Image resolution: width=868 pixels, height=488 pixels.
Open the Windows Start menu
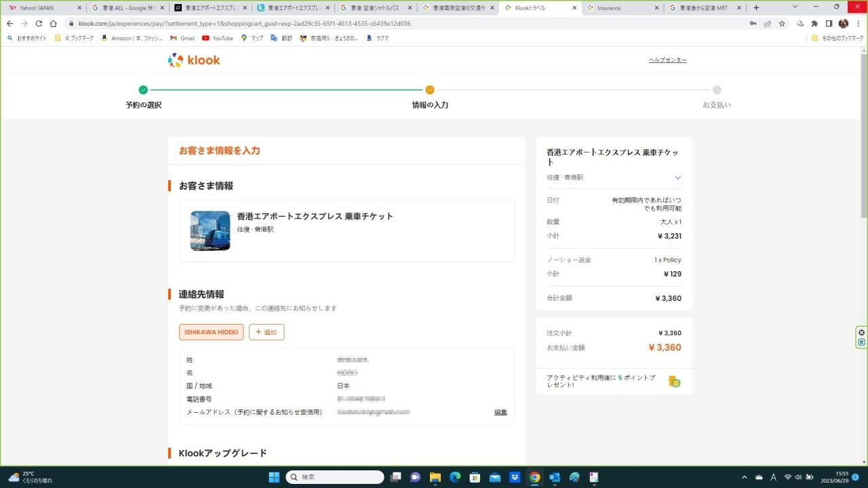tap(274, 477)
